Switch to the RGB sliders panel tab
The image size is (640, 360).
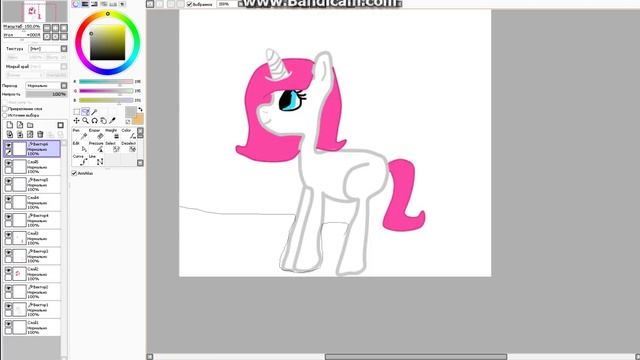coord(85,4)
